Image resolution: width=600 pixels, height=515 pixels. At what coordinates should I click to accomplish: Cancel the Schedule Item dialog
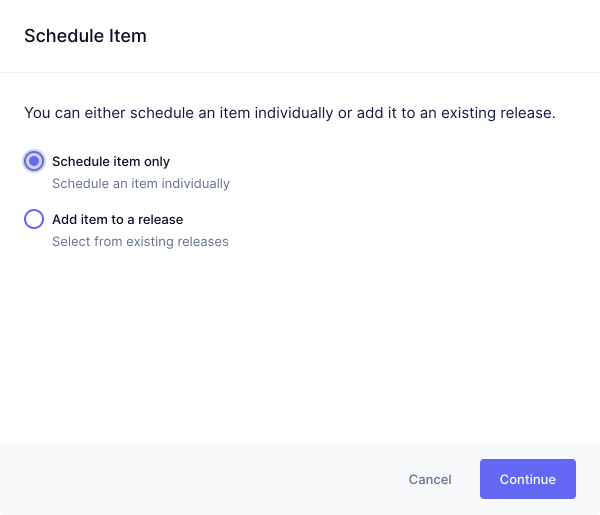pyautogui.click(x=430, y=479)
